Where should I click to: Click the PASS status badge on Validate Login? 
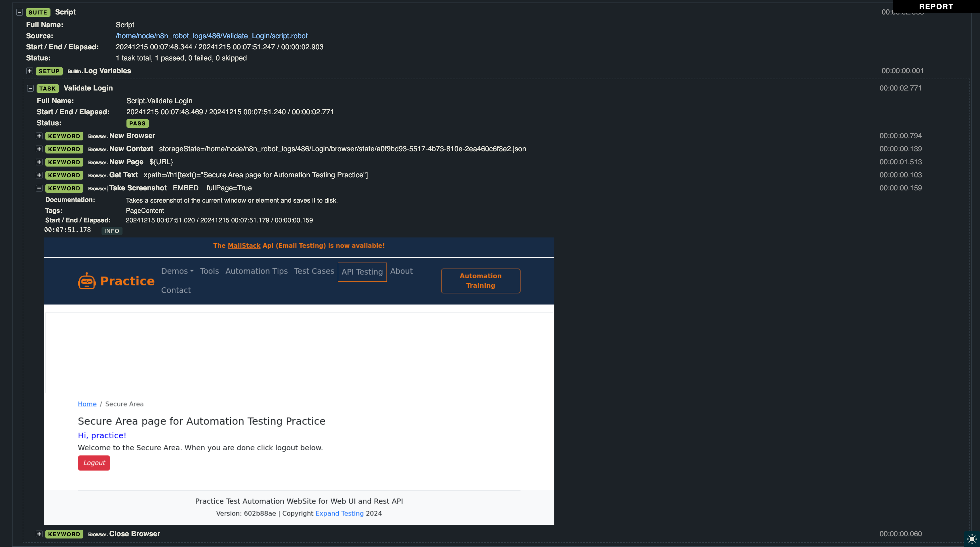coord(137,123)
